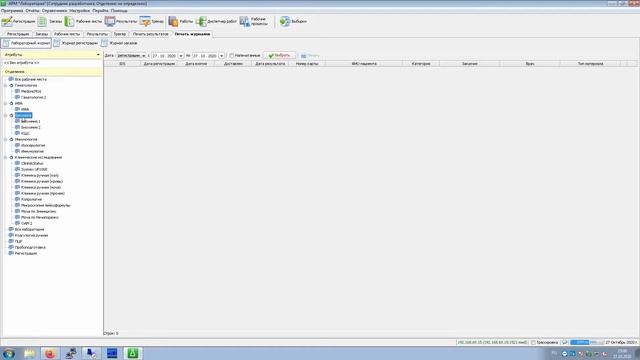The width and height of the screenshot is (640, 360).
Task: Toggle the Трассировка checkbox in status bar
Action: [x=533, y=342]
